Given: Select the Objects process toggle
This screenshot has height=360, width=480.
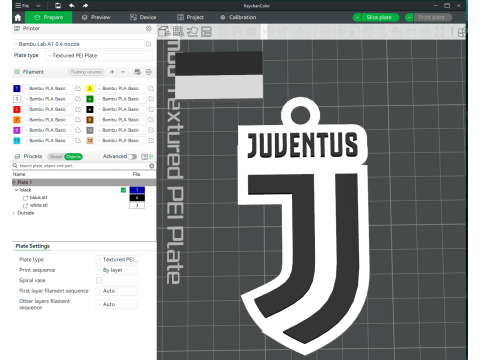Looking at the screenshot, I should pyautogui.click(x=73, y=157).
